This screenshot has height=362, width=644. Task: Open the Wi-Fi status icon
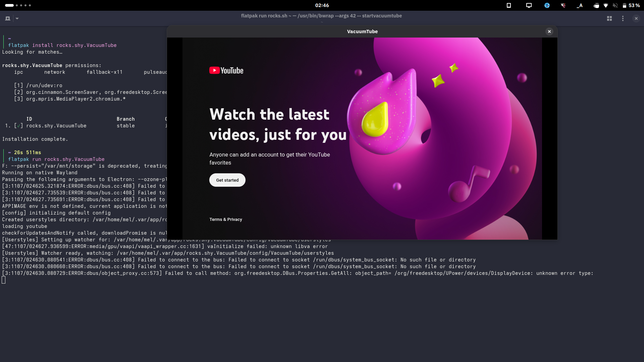click(606, 5)
